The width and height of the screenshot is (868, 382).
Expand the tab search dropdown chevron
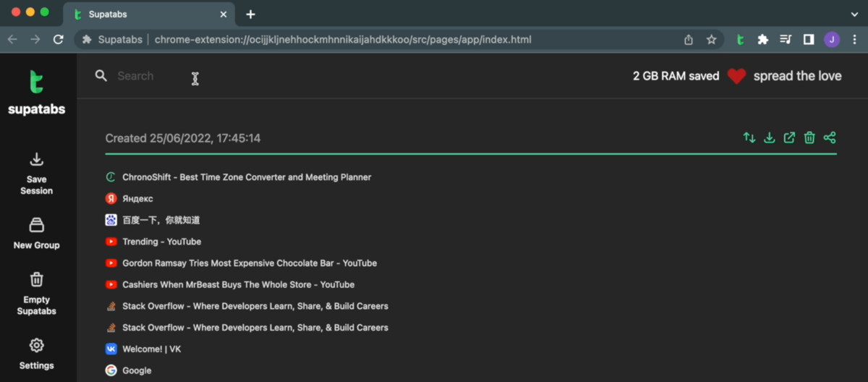click(x=855, y=14)
